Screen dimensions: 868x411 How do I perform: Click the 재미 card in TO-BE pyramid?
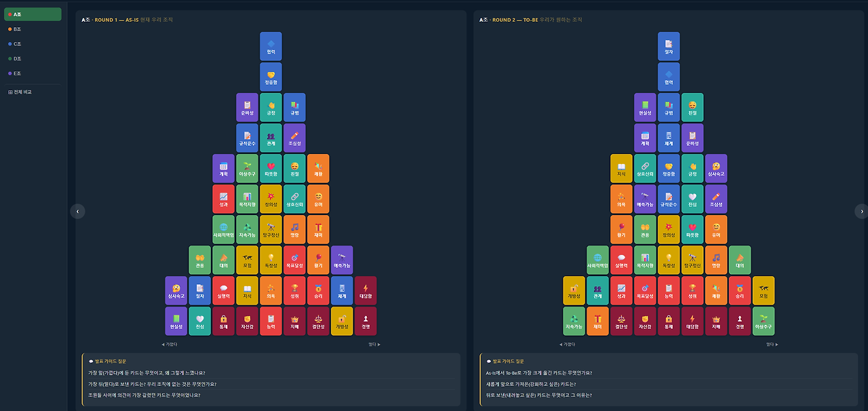point(597,321)
